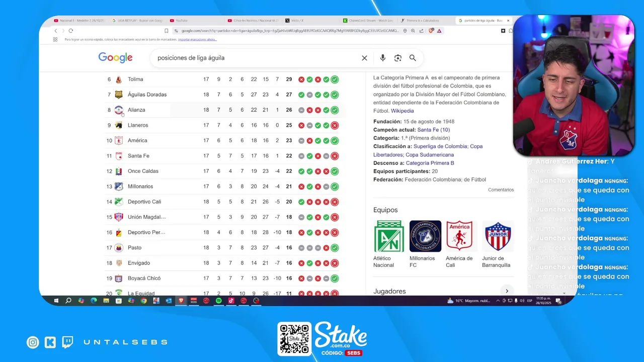Open Microsoft Edge from taskbar
Image resolution: width=644 pixels, height=362 pixels.
tap(94, 301)
